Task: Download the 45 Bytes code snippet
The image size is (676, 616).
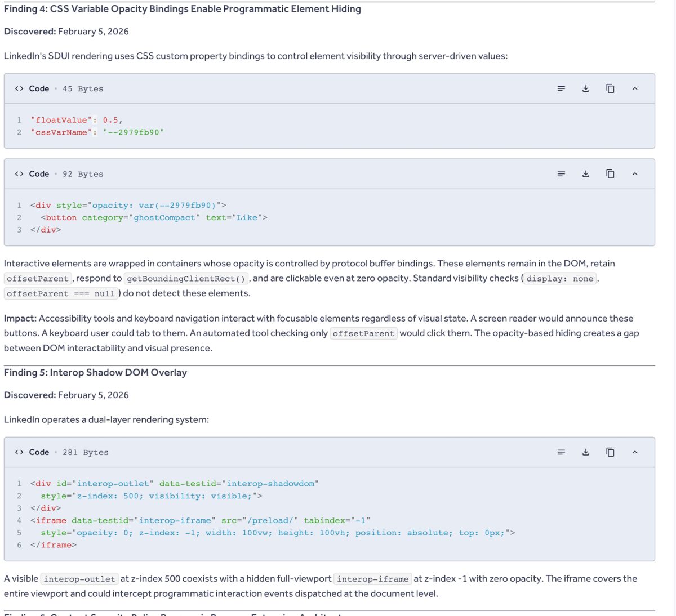Action: [x=585, y=88]
